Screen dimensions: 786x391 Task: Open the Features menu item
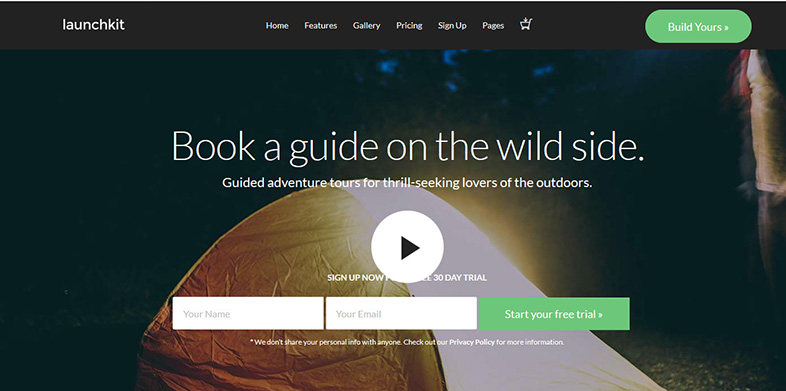point(320,26)
